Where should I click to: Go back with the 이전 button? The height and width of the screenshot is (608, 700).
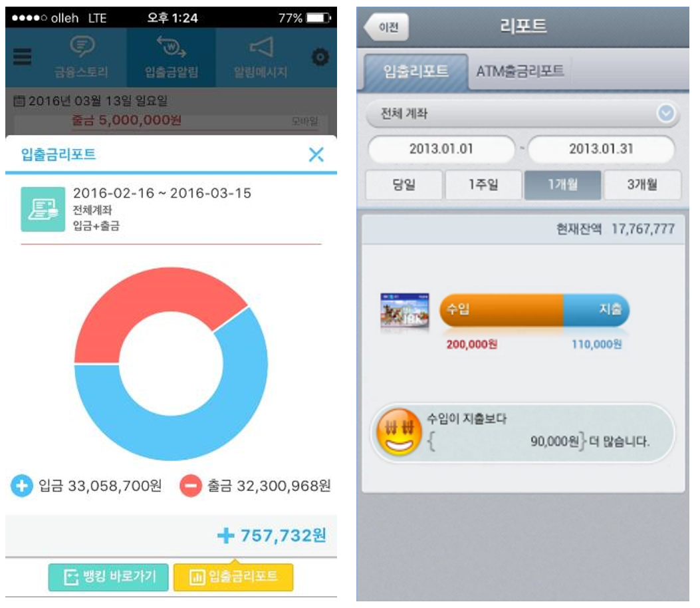pos(386,27)
